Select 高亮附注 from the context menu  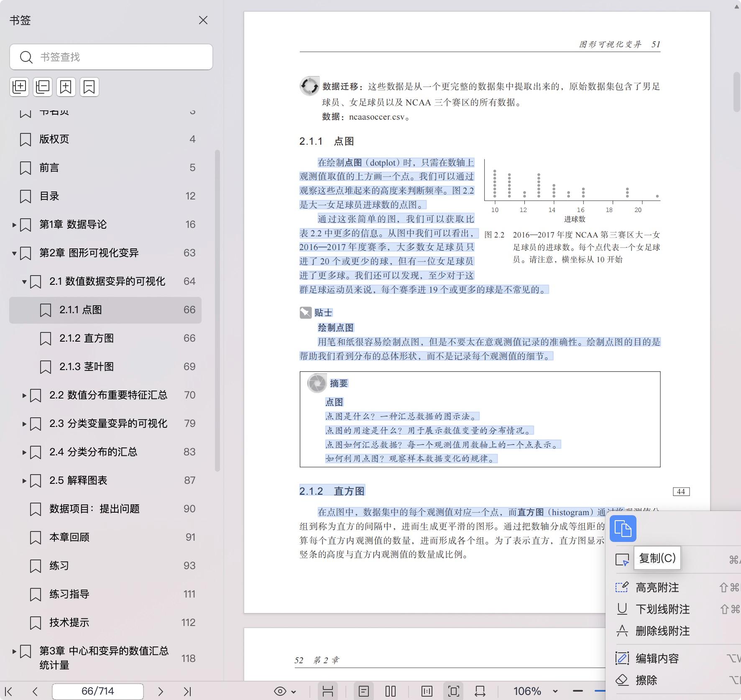tap(657, 588)
